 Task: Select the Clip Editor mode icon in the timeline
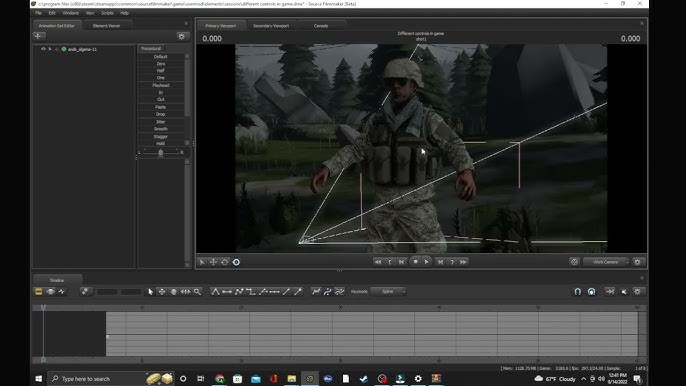coord(38,291)
